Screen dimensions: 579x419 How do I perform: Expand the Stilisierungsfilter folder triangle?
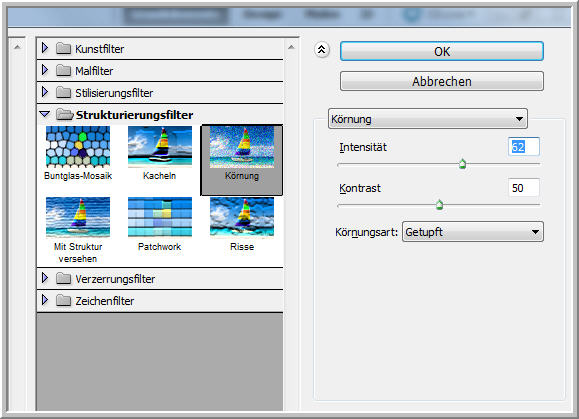point(45,92)
